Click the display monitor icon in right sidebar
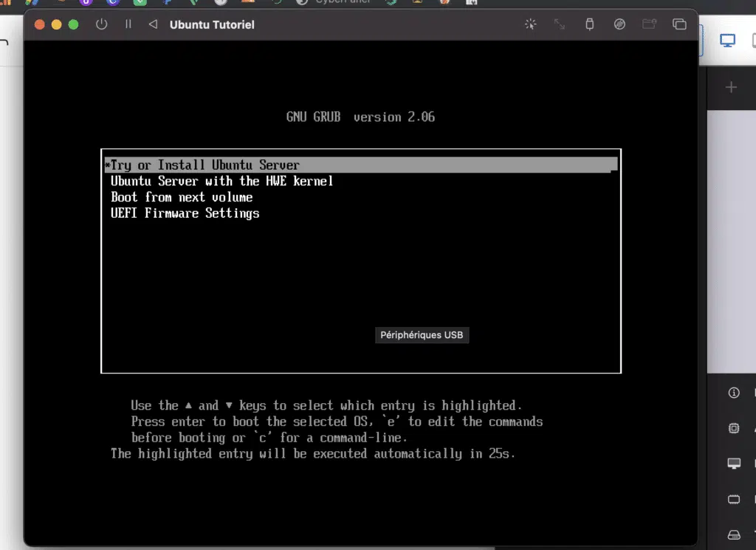 (734, 464)
